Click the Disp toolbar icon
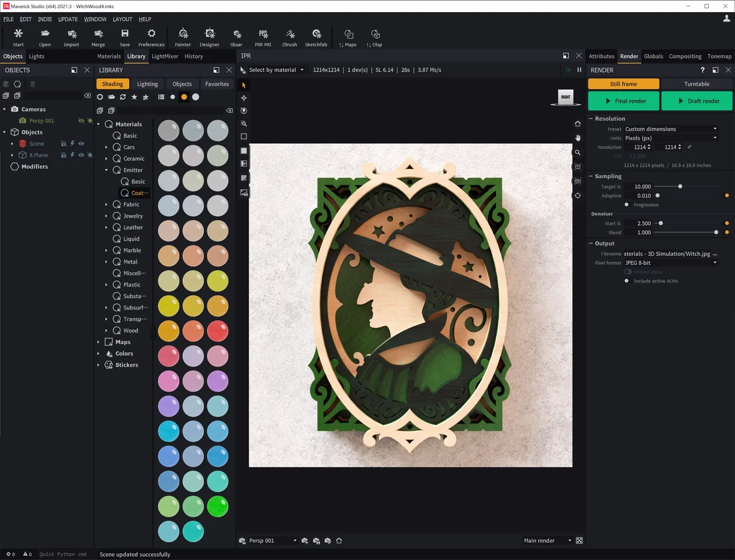Viewport: 735px width, 560px height. [374, 38]
